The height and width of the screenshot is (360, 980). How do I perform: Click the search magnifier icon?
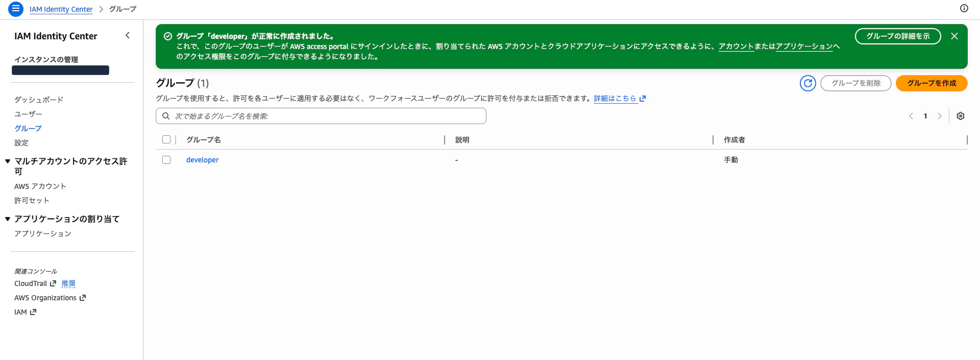click(166, 116)
